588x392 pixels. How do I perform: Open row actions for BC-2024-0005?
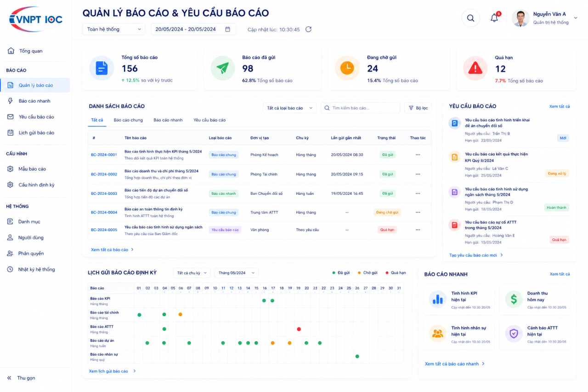(x=418, y=230)
